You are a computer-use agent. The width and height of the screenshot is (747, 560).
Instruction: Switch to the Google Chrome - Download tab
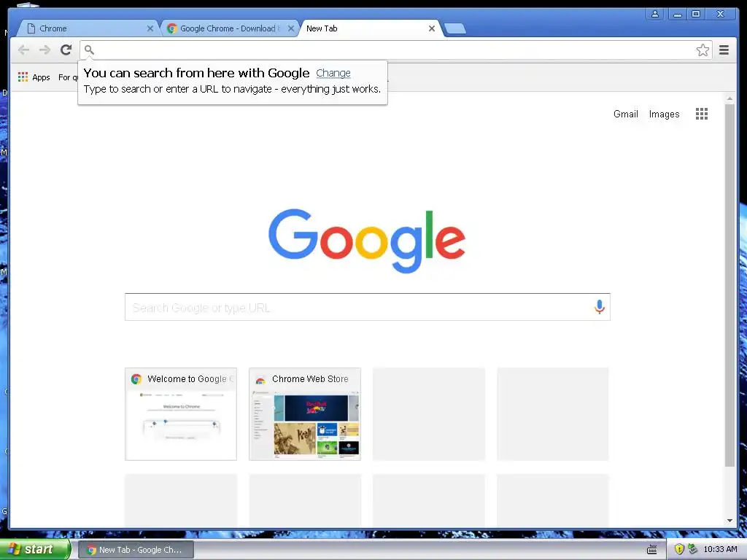pyautogui.click(x=229, y=28)
